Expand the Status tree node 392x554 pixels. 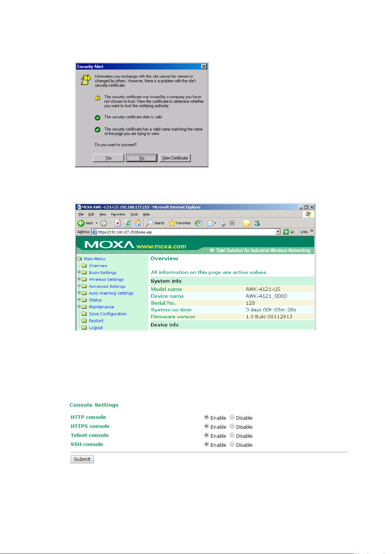tap(79, 300)
